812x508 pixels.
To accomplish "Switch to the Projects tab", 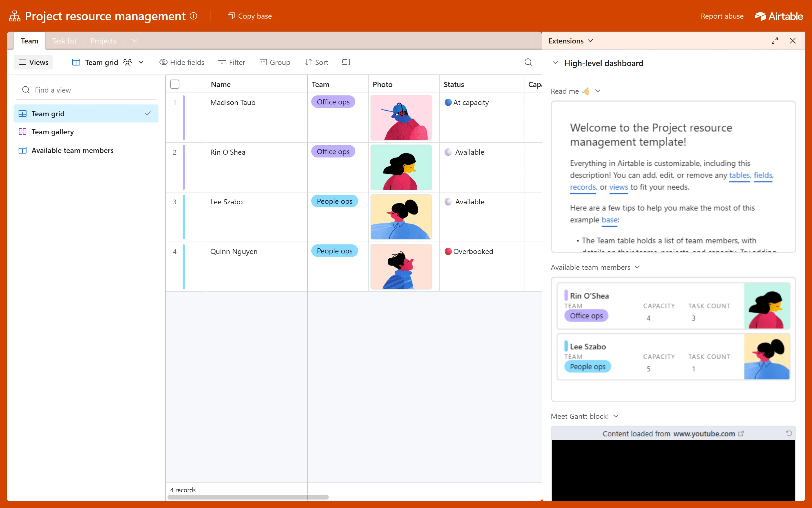I will [x=103, y=41].
